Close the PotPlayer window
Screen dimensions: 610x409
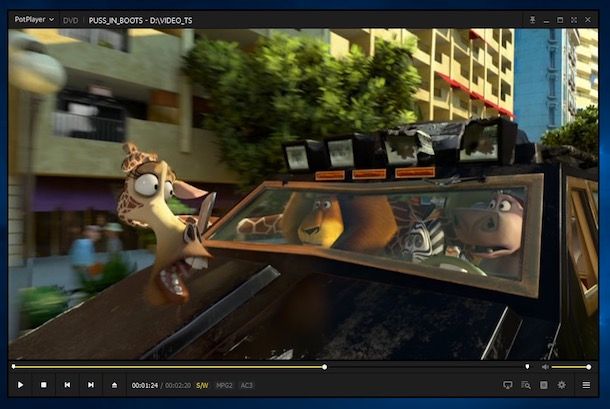tap(588, 20)
